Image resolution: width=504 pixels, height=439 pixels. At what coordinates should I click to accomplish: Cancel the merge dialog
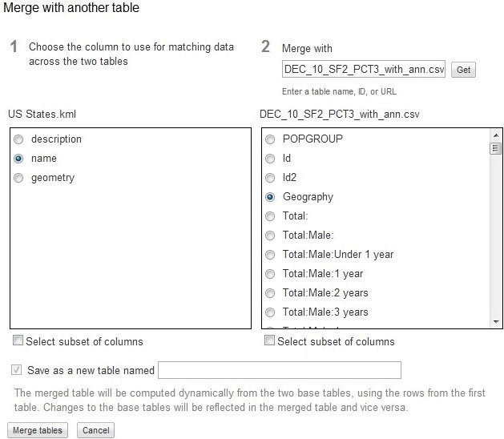[x=95, y=431]
